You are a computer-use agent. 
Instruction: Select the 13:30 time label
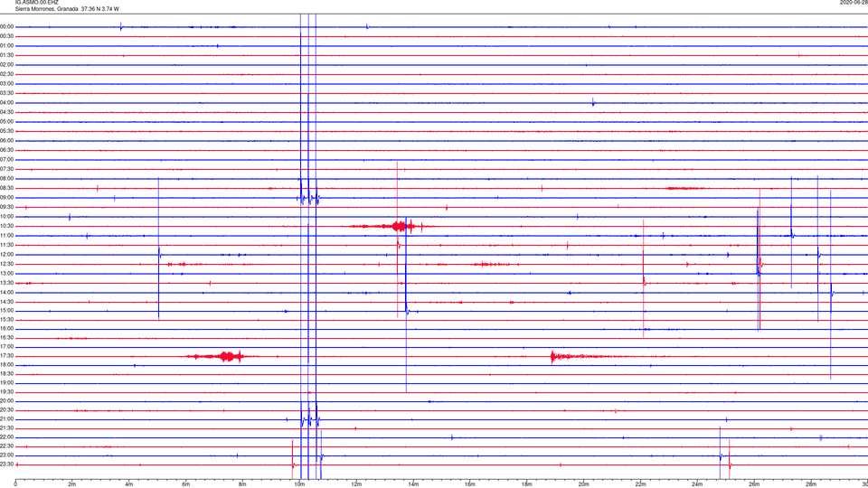click(6, 283)
